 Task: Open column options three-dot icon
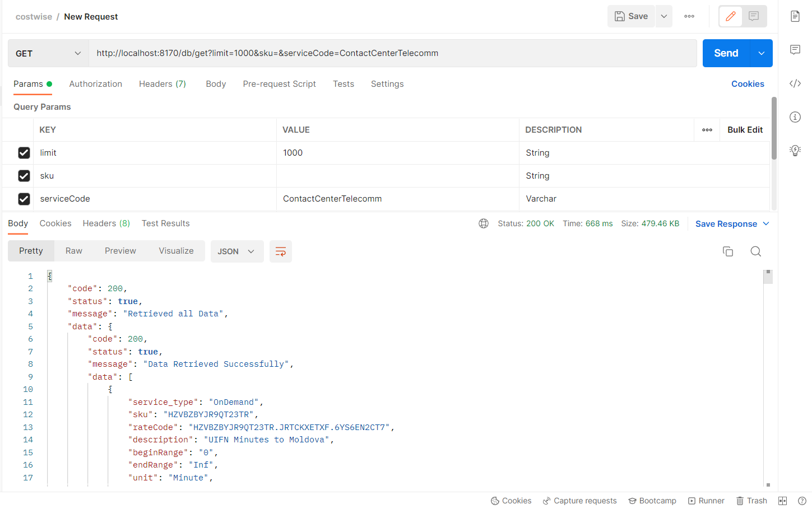pyautogui.click(x=707, y=130)
